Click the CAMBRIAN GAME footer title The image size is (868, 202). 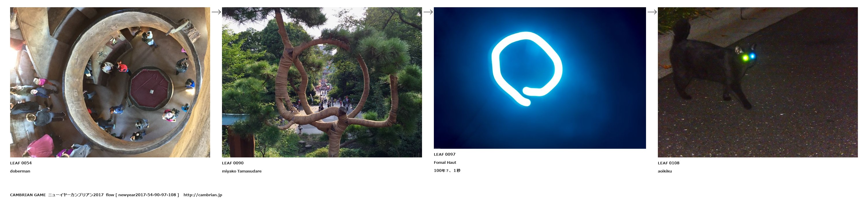[x=28, y=195]
